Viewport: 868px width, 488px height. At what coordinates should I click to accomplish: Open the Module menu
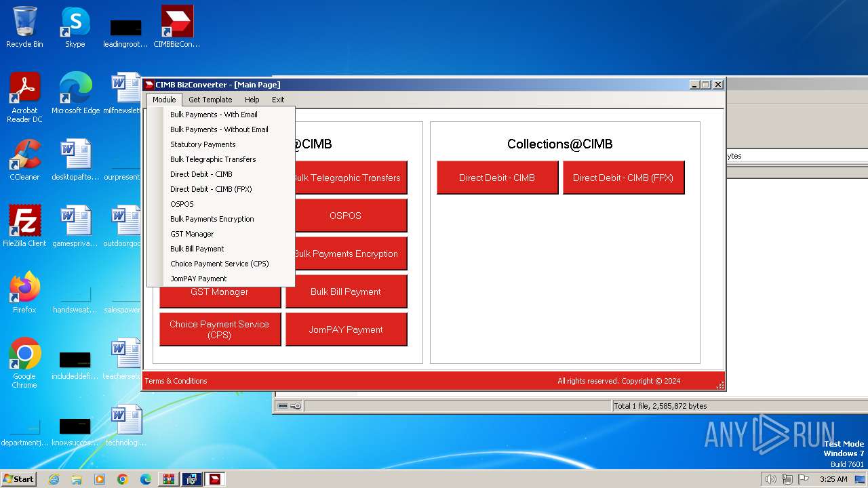pos(164,100)
